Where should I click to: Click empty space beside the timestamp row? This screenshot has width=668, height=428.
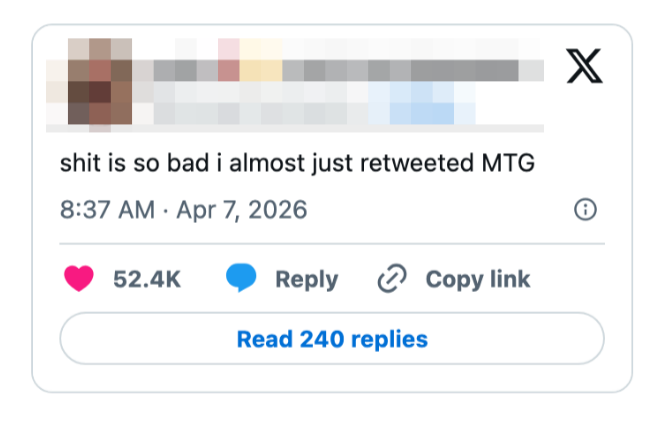point(440,210)
